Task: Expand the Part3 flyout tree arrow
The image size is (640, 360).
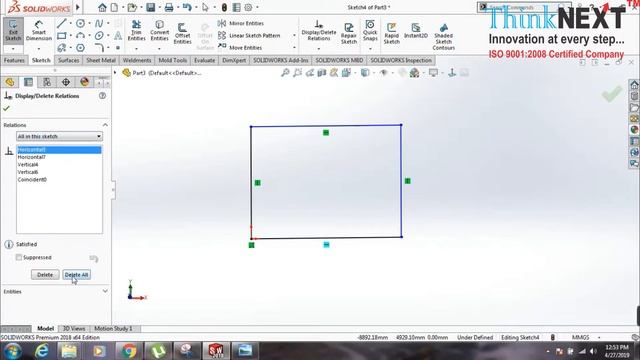Action: [115, 73]
